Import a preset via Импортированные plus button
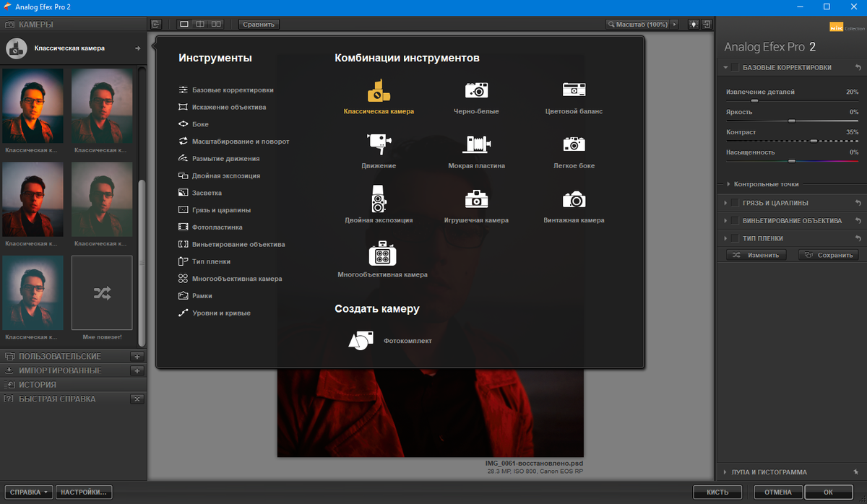This screenshot has width=867, height=504. [137, 371]
